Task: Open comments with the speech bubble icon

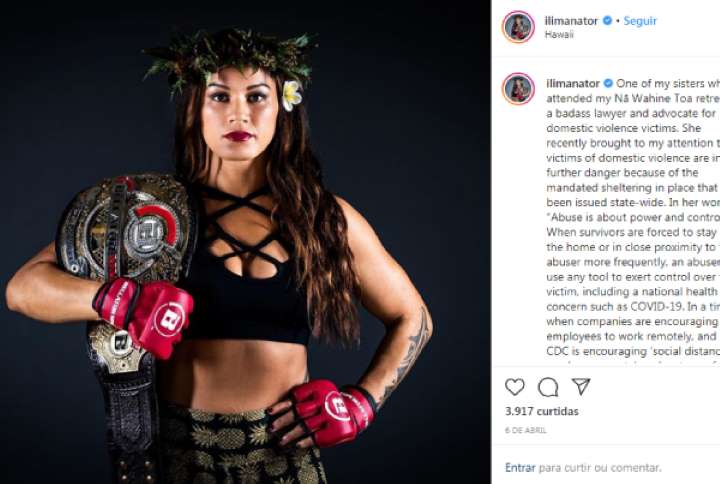Action: point(548,387)
